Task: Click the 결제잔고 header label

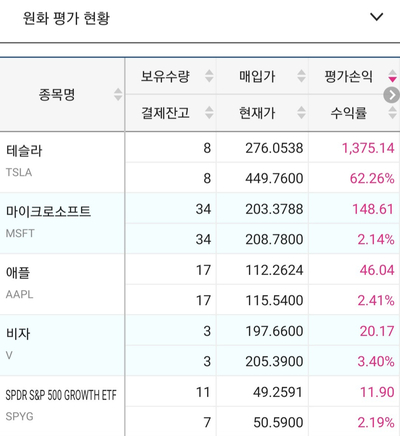Action: tap(165, 113)
